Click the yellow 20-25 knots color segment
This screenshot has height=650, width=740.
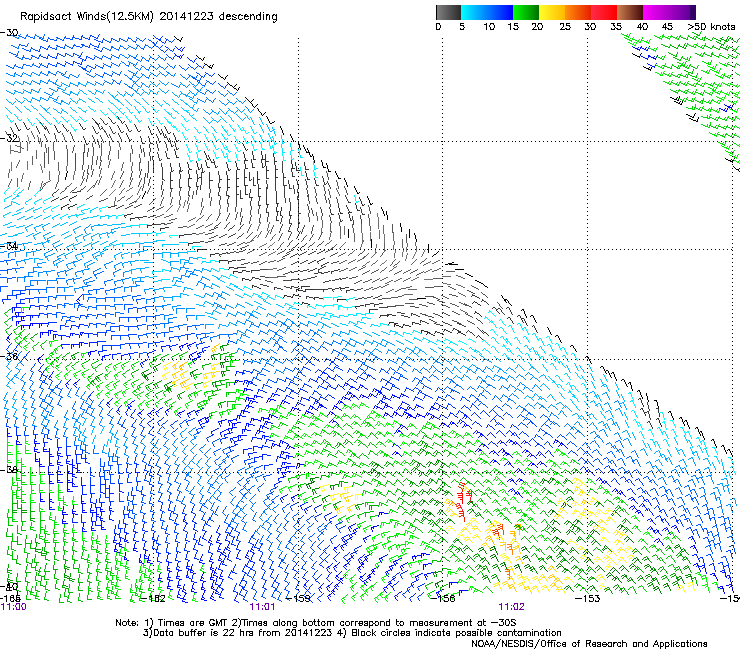pos(552,12)
